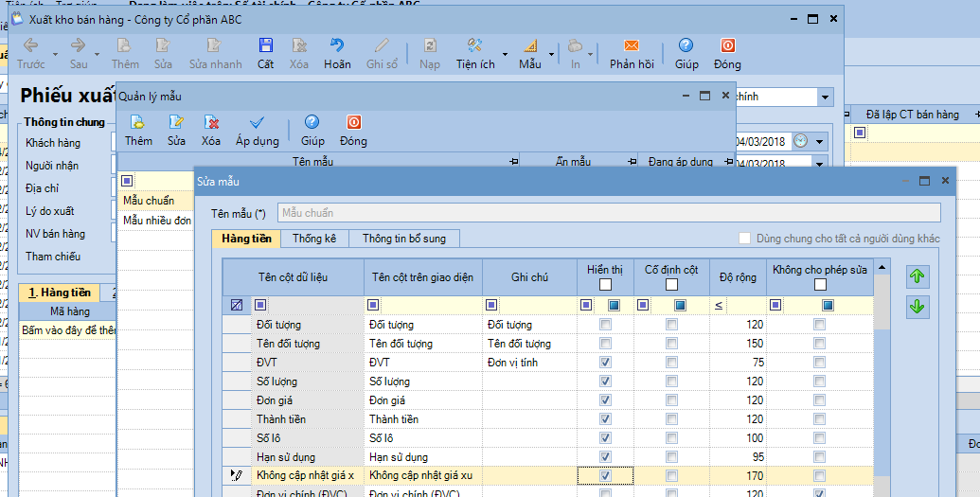Viewport: 980px width, 497px height.
Task: Click Xóa icon in Quản lý mẫu window
Action: tap(211, 122)
